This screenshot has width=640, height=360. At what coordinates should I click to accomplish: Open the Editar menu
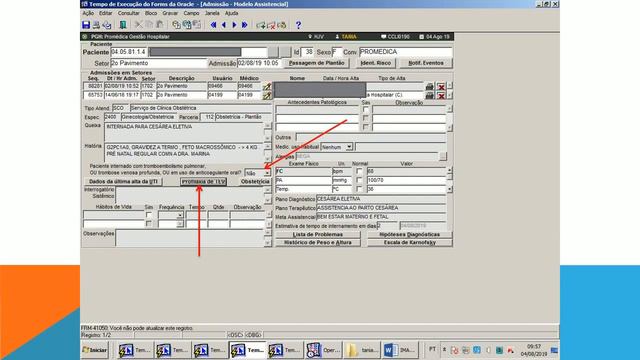tap(105, 13)
